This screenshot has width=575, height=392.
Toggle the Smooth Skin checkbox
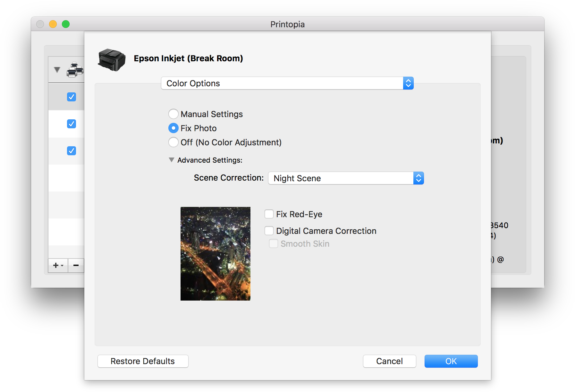pyautogui.click(x=274, y=244)
